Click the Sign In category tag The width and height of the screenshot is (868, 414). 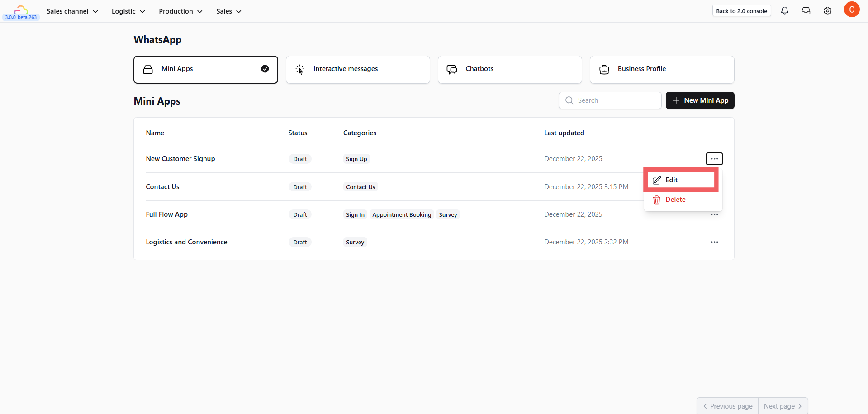pos(355,214)
